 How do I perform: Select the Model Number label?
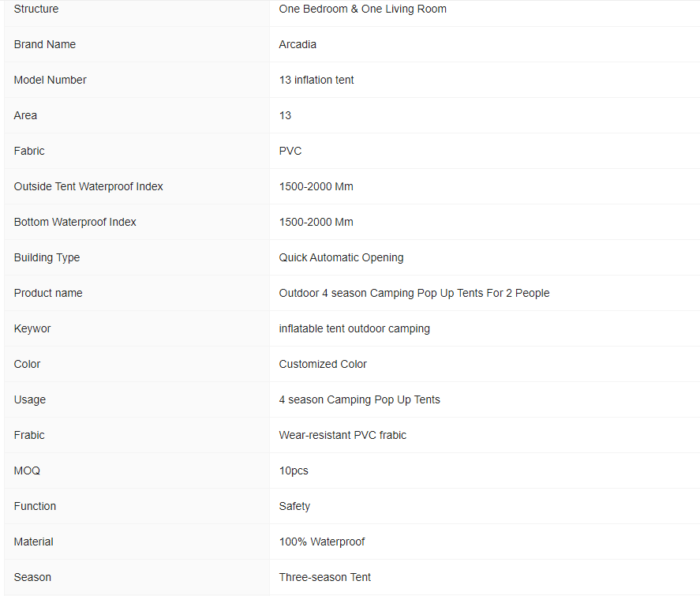click(50, 80)
